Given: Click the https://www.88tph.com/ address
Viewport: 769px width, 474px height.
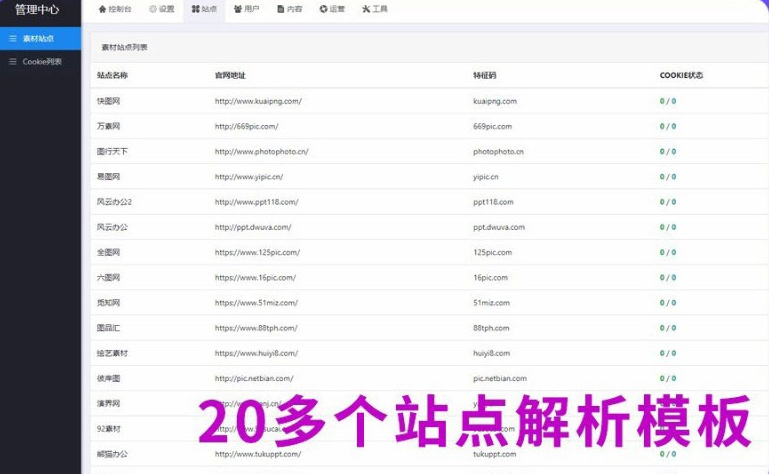Looking at the screenshot, I should point(256,328).
